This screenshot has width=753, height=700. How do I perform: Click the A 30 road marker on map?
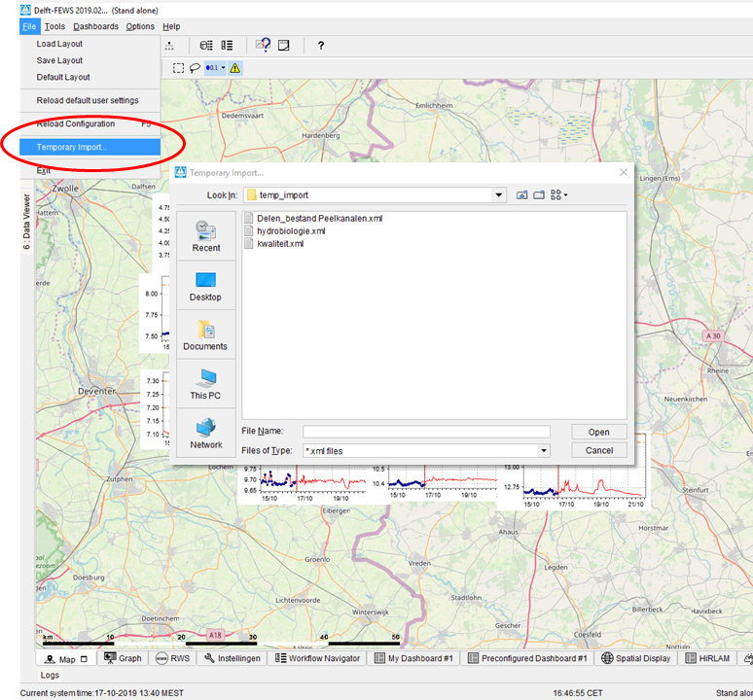pyautogui.click(x=713, y=335)
